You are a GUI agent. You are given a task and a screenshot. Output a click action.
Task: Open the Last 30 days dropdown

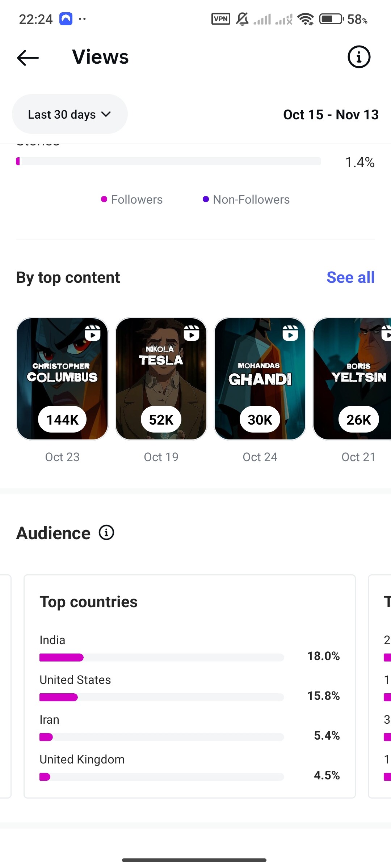point(70,114)
